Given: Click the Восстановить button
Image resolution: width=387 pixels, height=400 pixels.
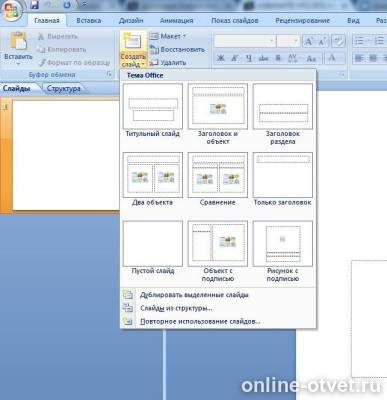Looking at the screenshot, I should point(177,50).
